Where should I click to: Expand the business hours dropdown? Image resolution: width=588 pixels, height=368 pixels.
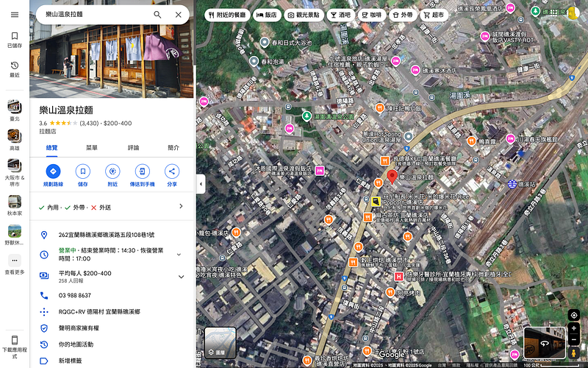tap(179, 255)
